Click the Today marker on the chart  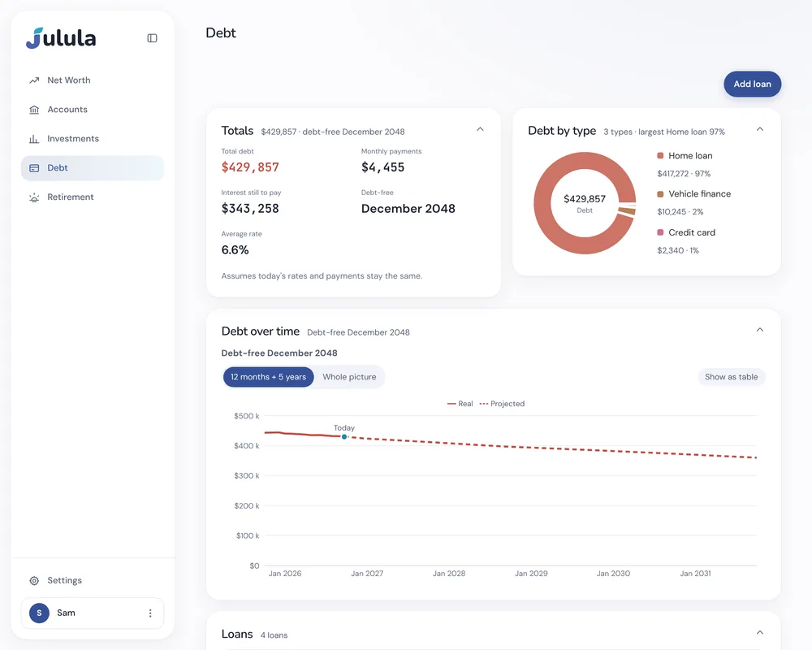344,437
